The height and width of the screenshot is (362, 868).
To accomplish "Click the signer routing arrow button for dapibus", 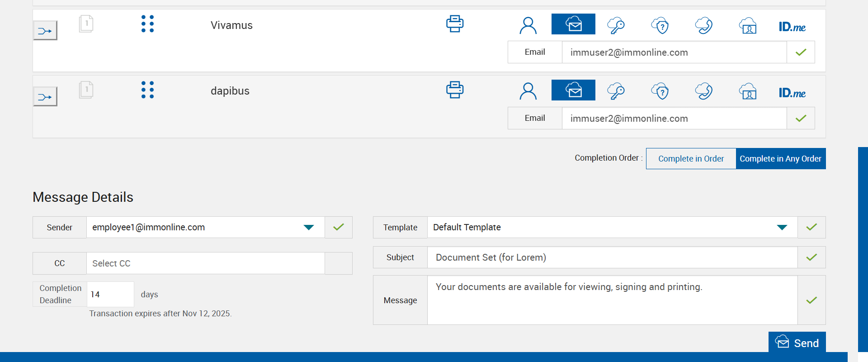I will point(45,97).
